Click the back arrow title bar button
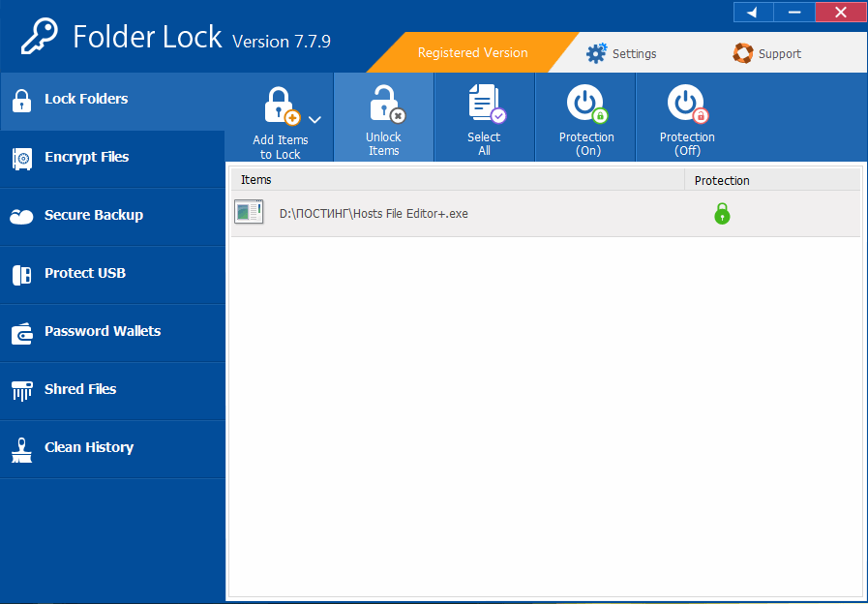868x604 pixels. pos(753,13)
